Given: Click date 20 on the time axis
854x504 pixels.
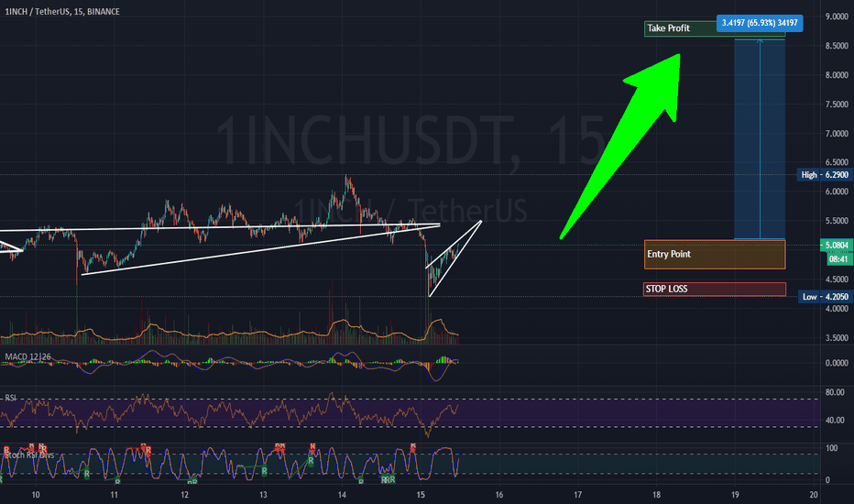Looking at the screenshot, I should [x=814, y=495].
